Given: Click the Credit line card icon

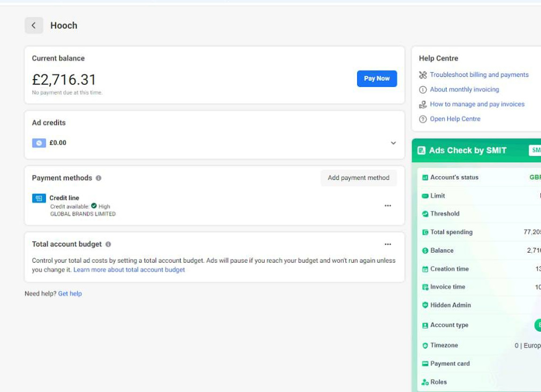Looking at the screenshot, I should [x=39, y=198].
